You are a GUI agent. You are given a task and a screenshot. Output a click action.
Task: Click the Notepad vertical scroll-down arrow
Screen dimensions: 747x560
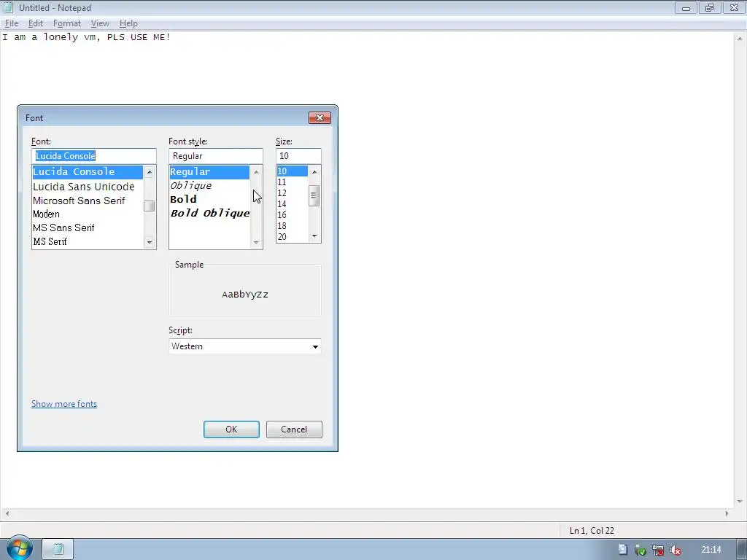pyautogui.click(x=740, y=502)
